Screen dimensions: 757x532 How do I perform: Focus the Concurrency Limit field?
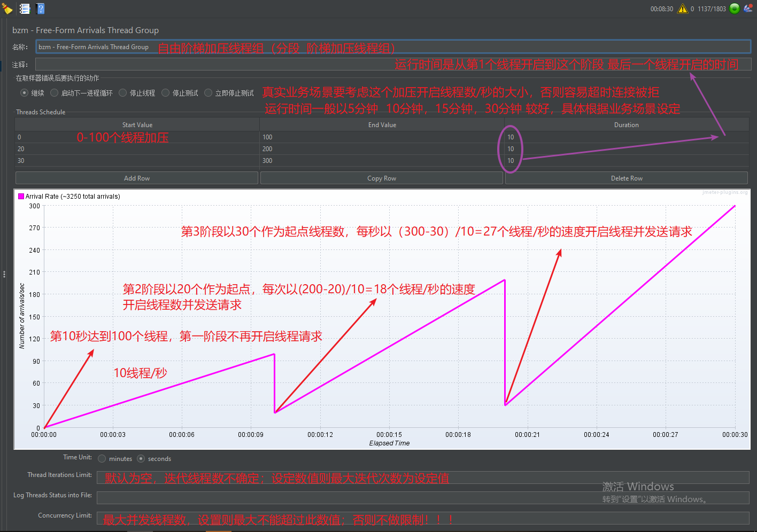pos(423,518)
